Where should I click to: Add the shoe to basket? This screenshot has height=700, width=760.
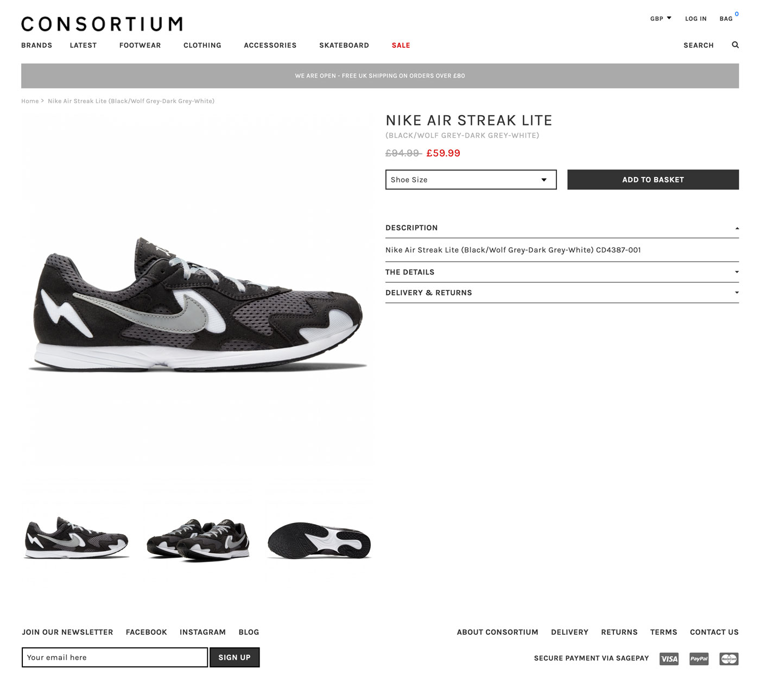653,180
